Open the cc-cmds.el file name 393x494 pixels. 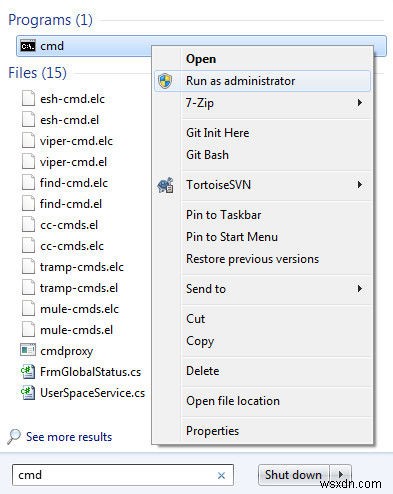pos(69,225)
